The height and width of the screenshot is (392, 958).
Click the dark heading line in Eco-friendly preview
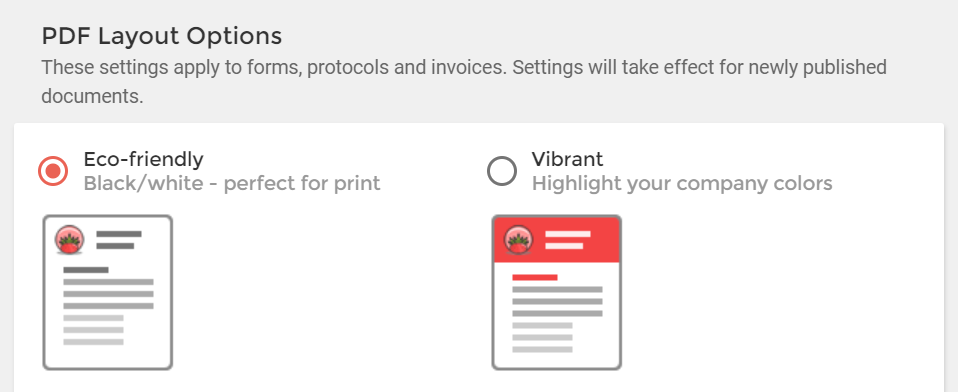86,270
